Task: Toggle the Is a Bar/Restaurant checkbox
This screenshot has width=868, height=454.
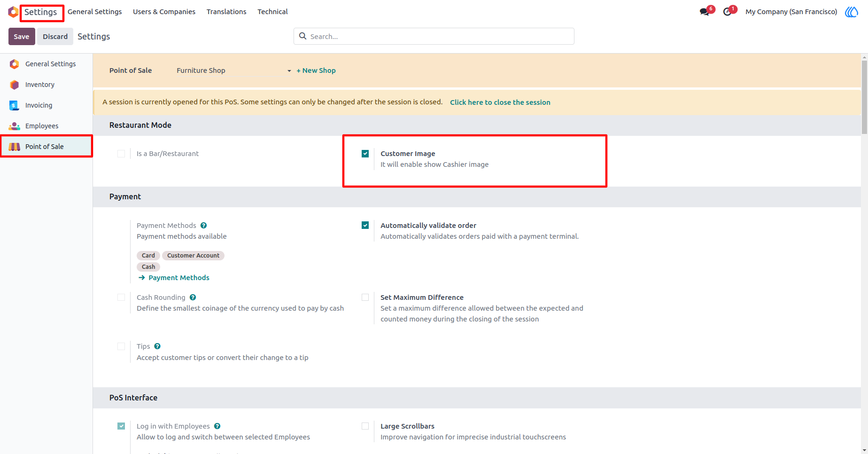Action: pyautogui.click(x=121, y=154)
